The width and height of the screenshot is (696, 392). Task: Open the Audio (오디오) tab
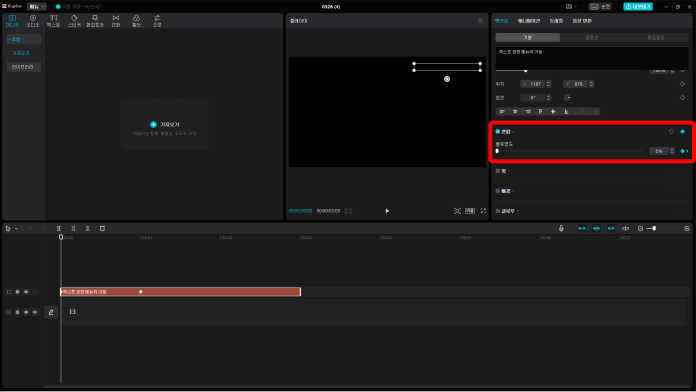point(33,21)
